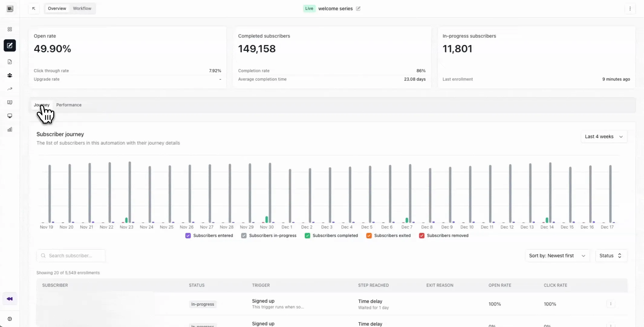Switch to the Performance tab
Screen dimensions: 644x327
point(69,105)
